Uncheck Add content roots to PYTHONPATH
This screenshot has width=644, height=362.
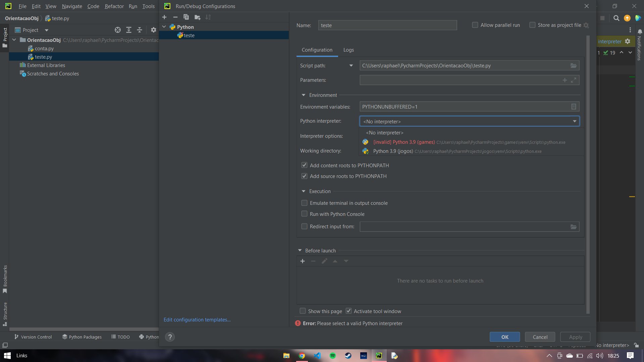pos(304,165)
